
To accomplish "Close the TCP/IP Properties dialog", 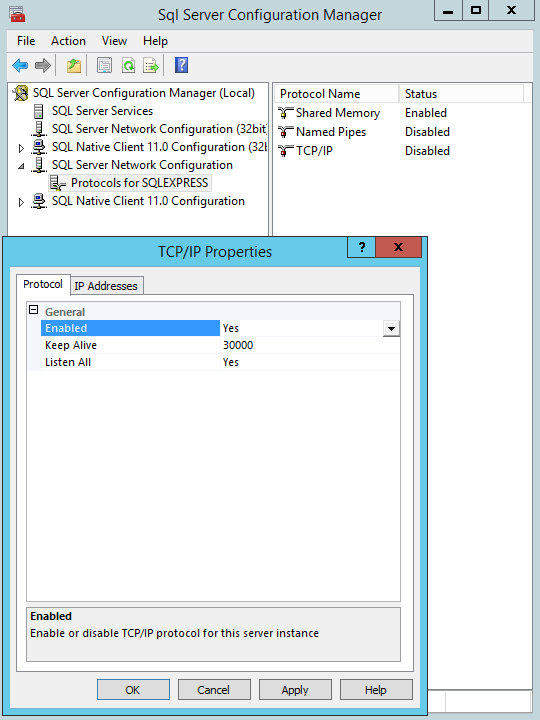I will [398, 248].
